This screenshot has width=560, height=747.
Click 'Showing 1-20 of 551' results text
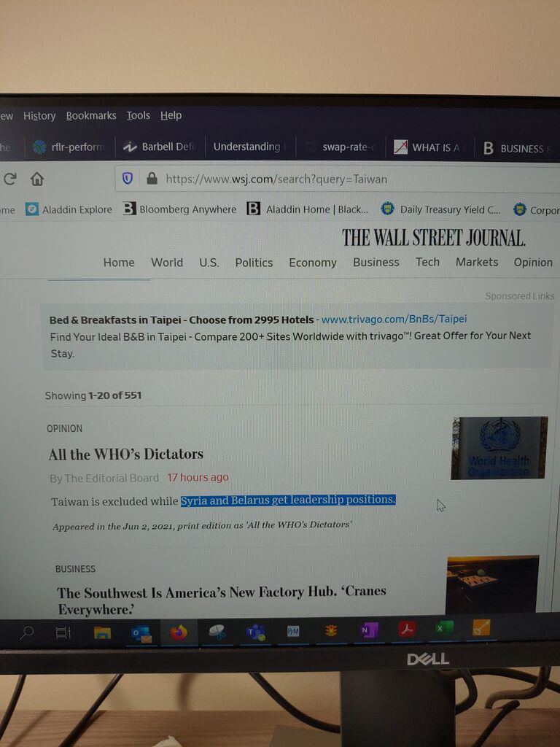tap(93, 395)
